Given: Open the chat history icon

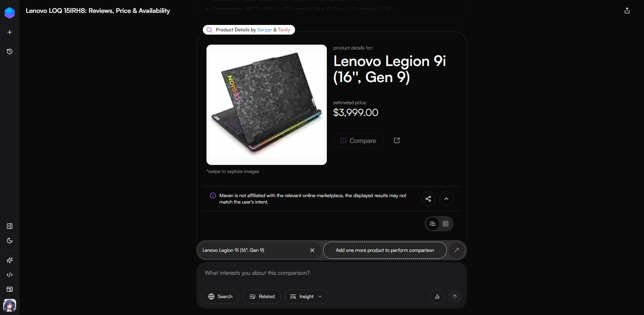Looking at the screenshot, I should point(10,51).
